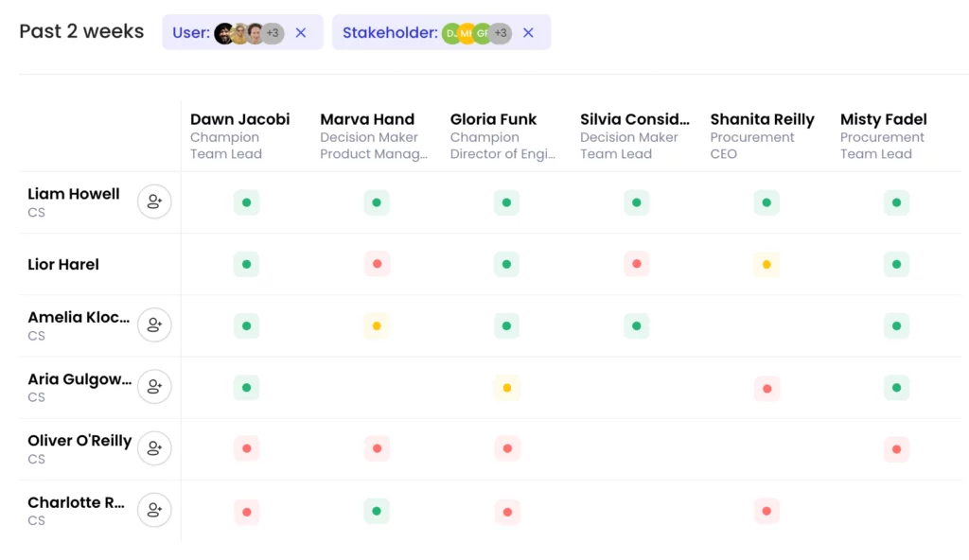
Task: Remove the Stakeholder filter chip
Action: tap(528, 33)
